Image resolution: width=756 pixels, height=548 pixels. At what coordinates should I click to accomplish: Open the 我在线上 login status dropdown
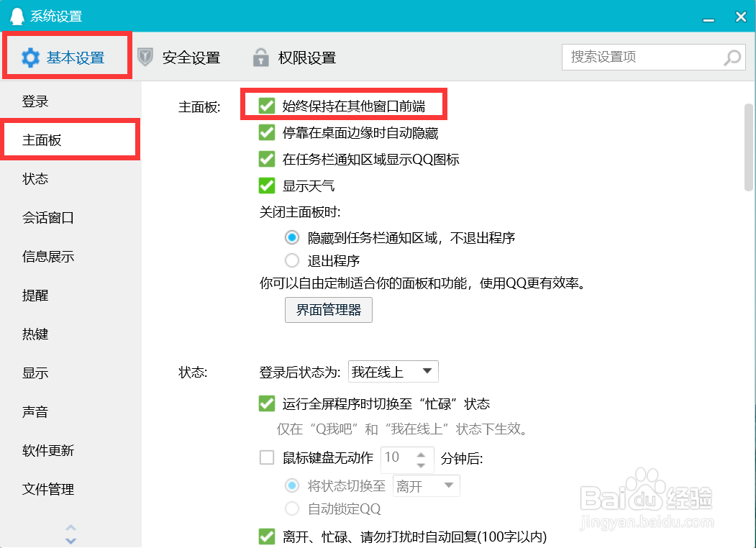(x=393, y=372)
